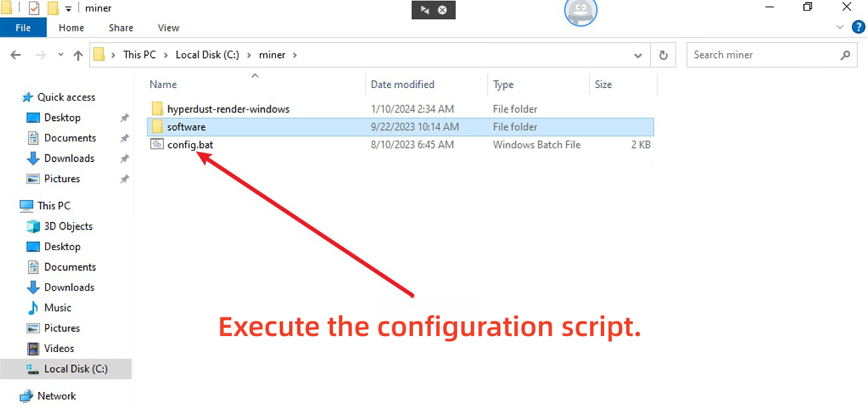Viewport: 868px width, 410px height.
Task: Open Customize Quick Access Toolbar dropdown
Action: pos(68,9)
